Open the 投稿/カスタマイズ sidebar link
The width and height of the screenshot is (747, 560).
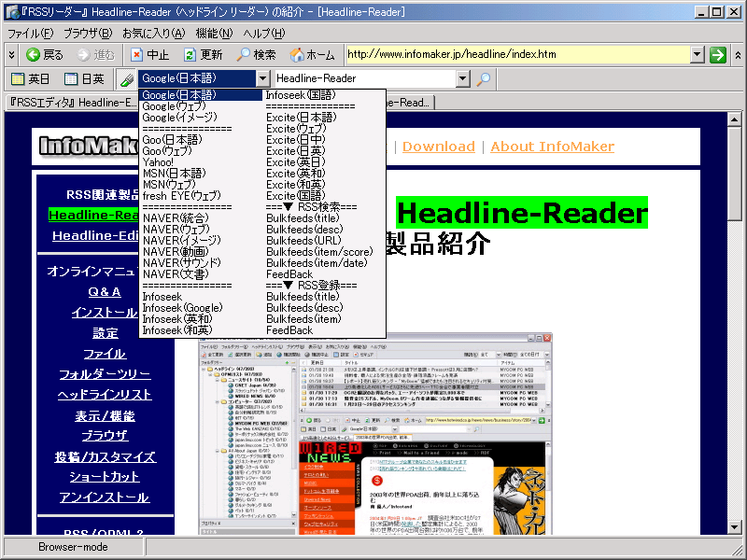pyautogui.click(x=105, y=457)
